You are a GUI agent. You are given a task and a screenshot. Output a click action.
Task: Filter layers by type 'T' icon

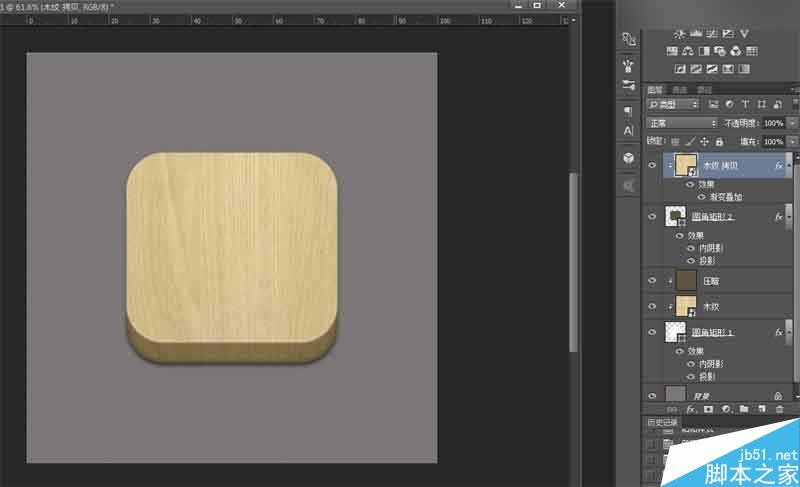(745, 105)
